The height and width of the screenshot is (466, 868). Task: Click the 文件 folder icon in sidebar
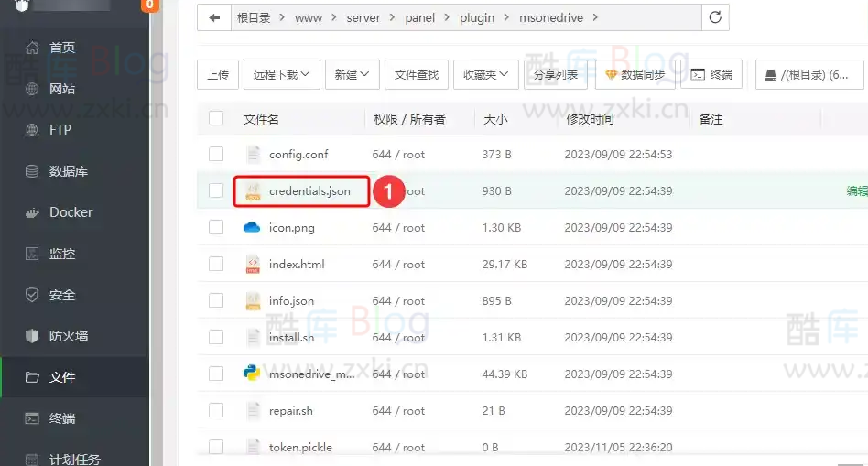click(x=32, y=377)
